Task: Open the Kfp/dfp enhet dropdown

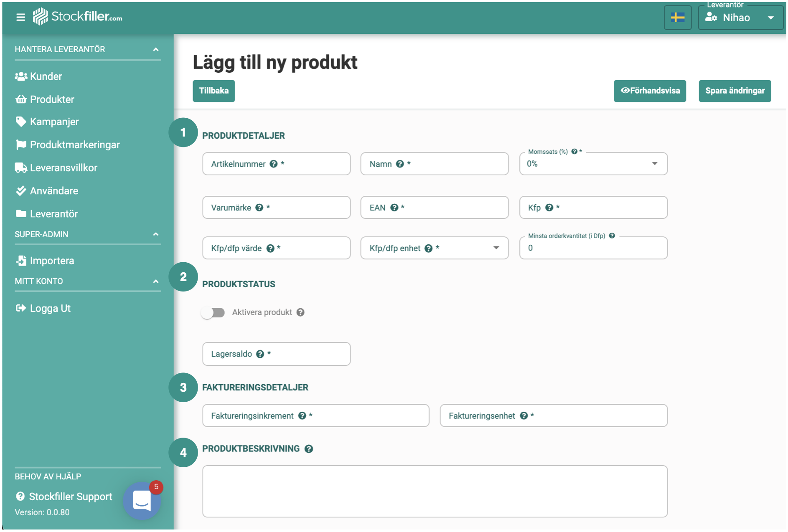Action: tap(434, 248)
